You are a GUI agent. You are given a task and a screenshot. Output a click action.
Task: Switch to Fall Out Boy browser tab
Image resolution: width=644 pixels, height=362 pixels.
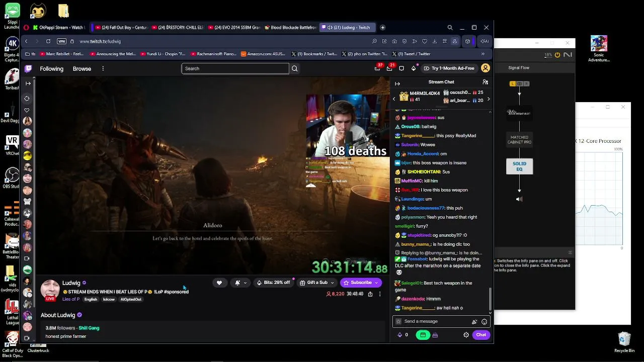[121, 28]
